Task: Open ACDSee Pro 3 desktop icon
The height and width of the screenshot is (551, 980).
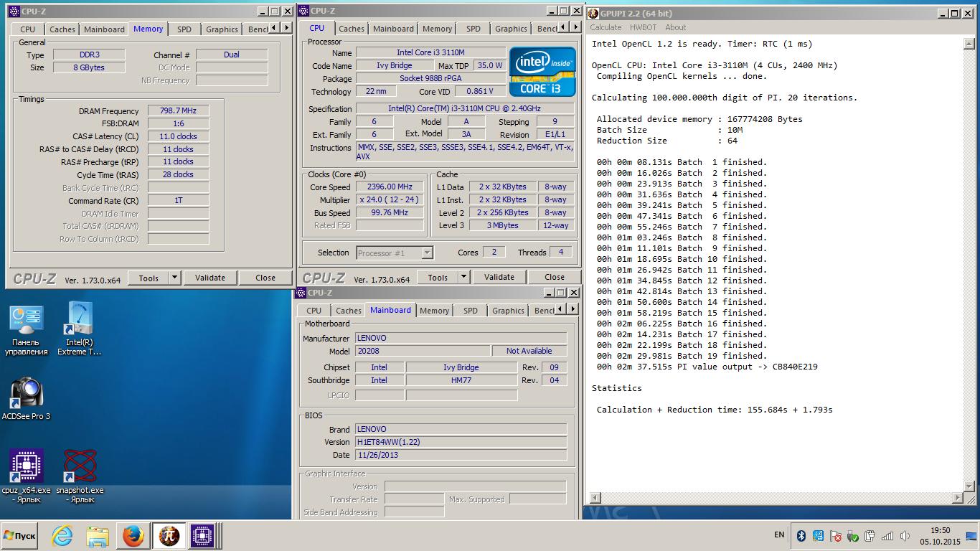Action: (27, 399)
